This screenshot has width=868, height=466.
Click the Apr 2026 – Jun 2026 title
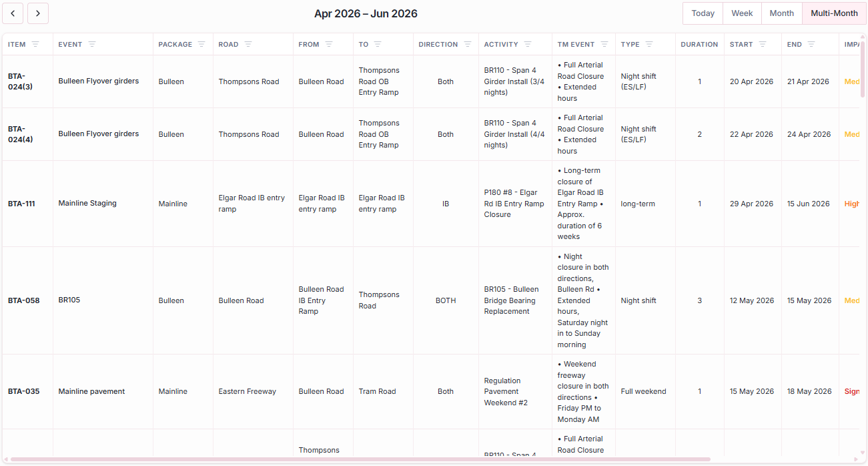366,13
